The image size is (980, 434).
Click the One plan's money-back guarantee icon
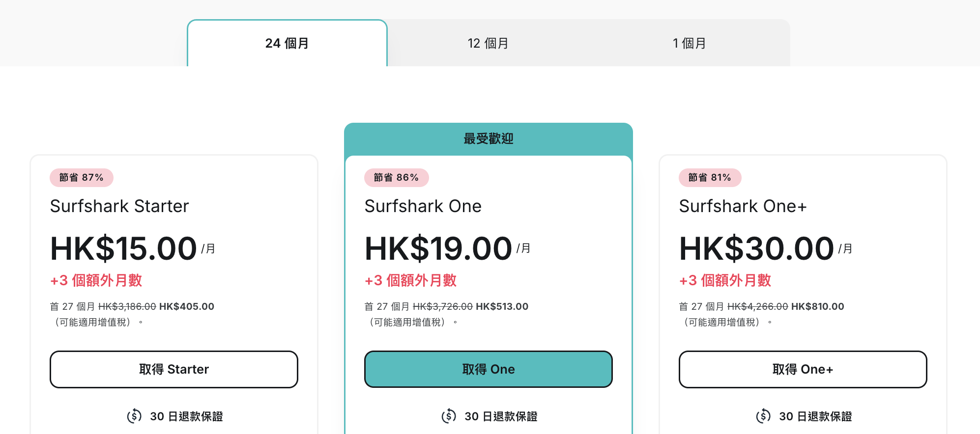pyautogui.click(x=449, y=416)
